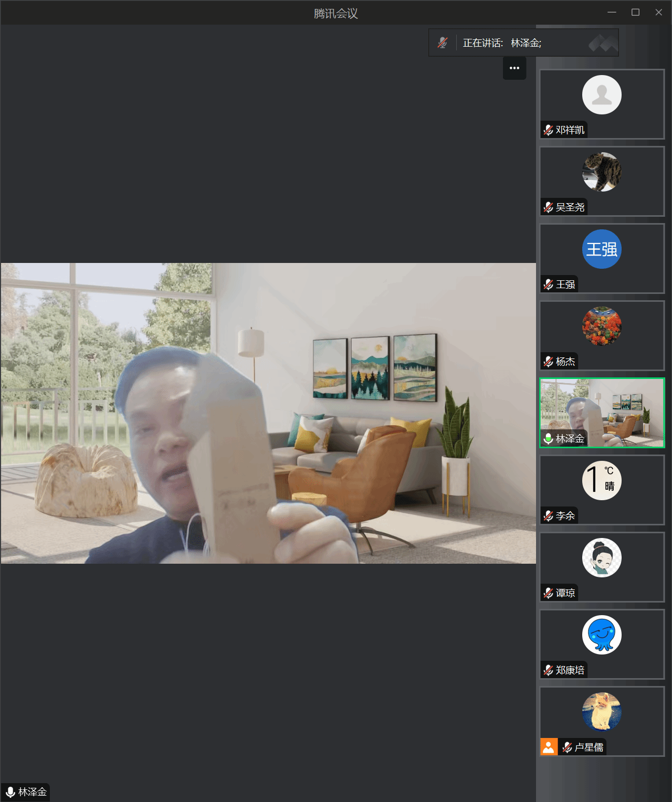Image resolution: width=672 pixels, height=802 pixels.
Task: Toggle the green active mic on 林泽金's thumbnail
Action: tap(548, 439)
